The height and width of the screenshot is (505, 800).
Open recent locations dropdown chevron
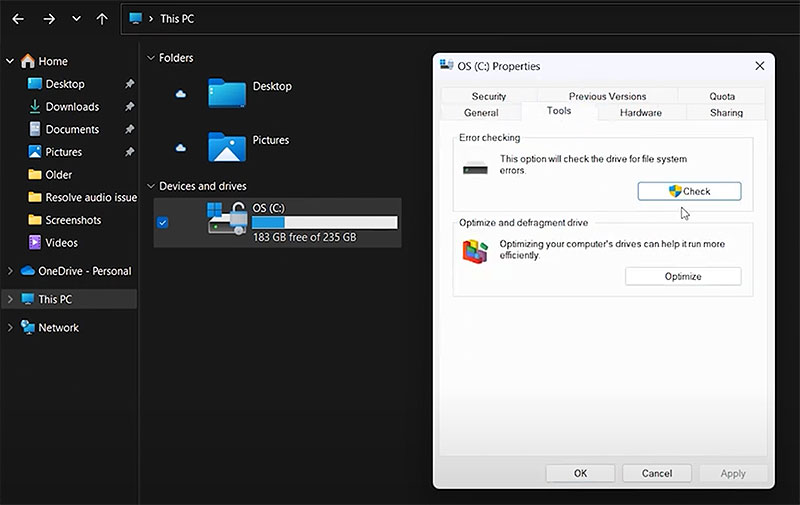click(x=76, y=19)
